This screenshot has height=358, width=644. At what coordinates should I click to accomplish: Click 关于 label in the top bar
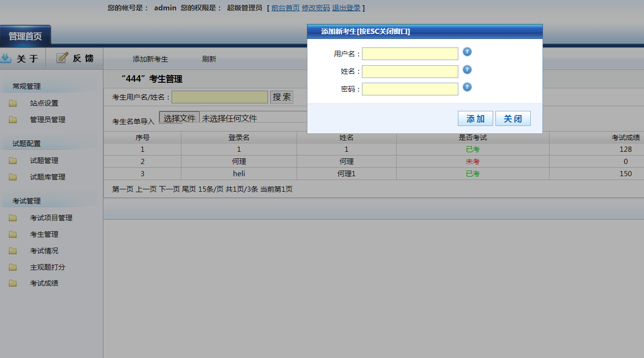pyautogui.click(x=27, y=58)
